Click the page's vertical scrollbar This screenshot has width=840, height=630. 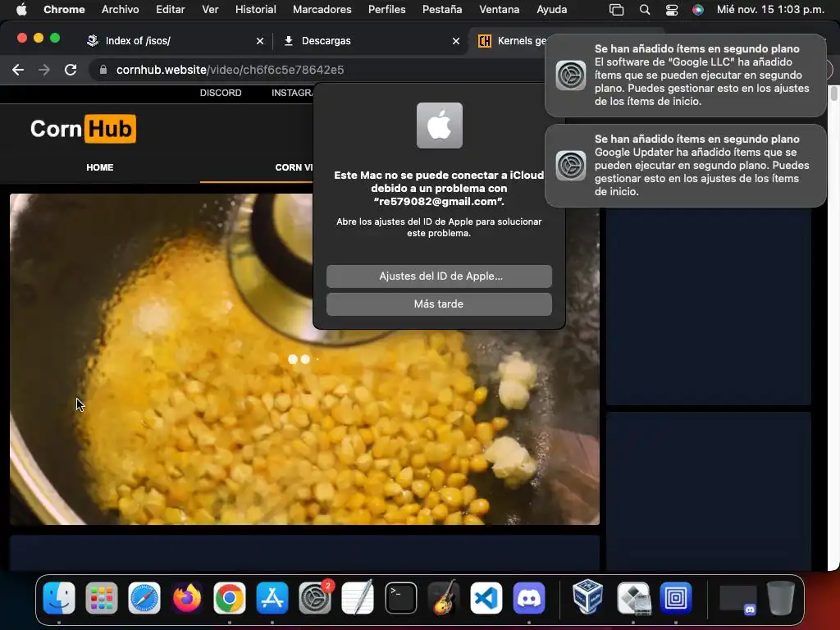[x=833, y=94]
